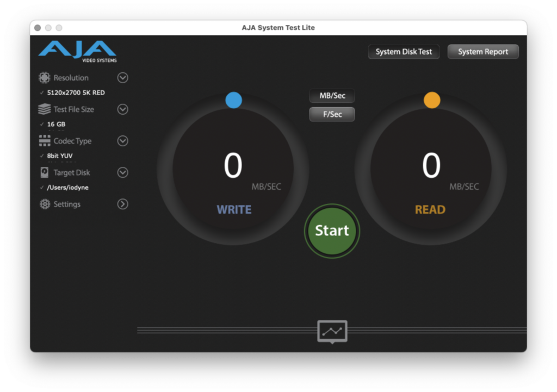
Task: Expand the Resolution dropdown
Action: pyautogui.click(x=122, y=78)
